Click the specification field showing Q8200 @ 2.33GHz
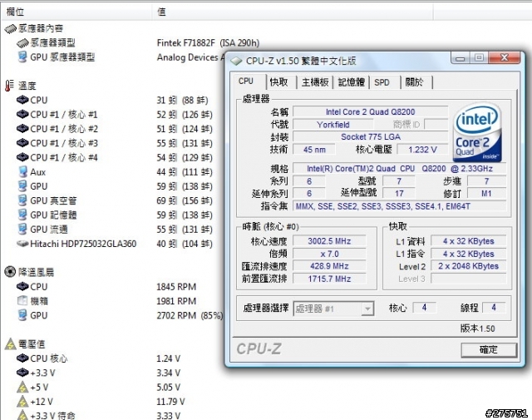532x420 pixels. pyautogui.click(x=399, y=169)
